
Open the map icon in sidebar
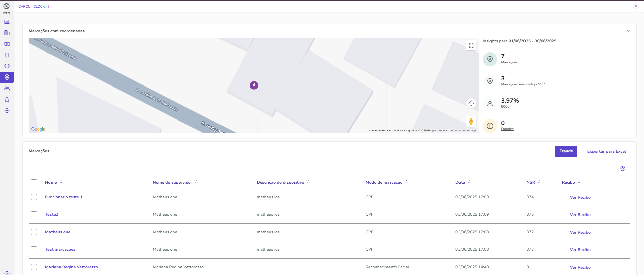[x=7, y=44]
